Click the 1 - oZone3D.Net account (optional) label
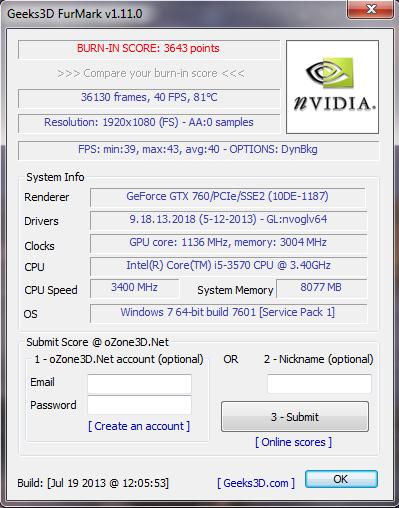 tap(119, 359)
